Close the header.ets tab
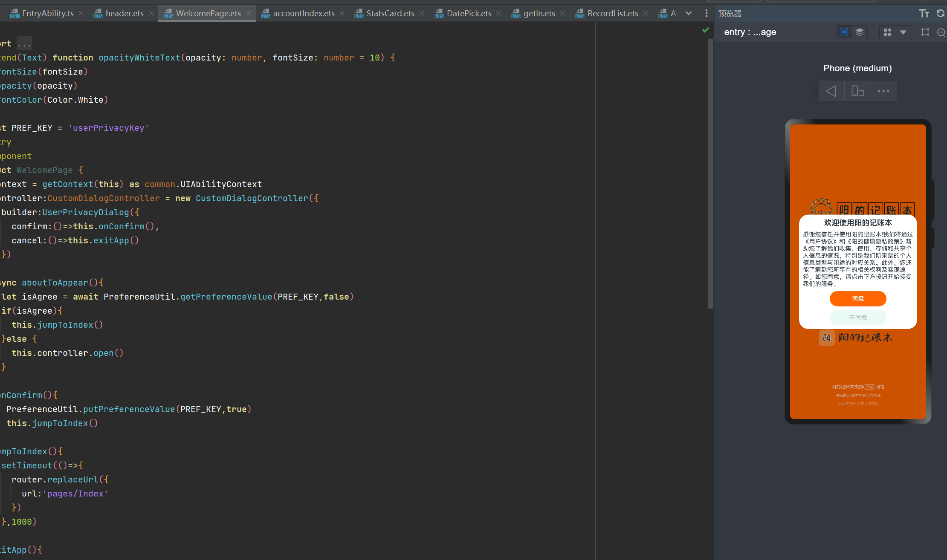The image size is (947, 560). 151,13
